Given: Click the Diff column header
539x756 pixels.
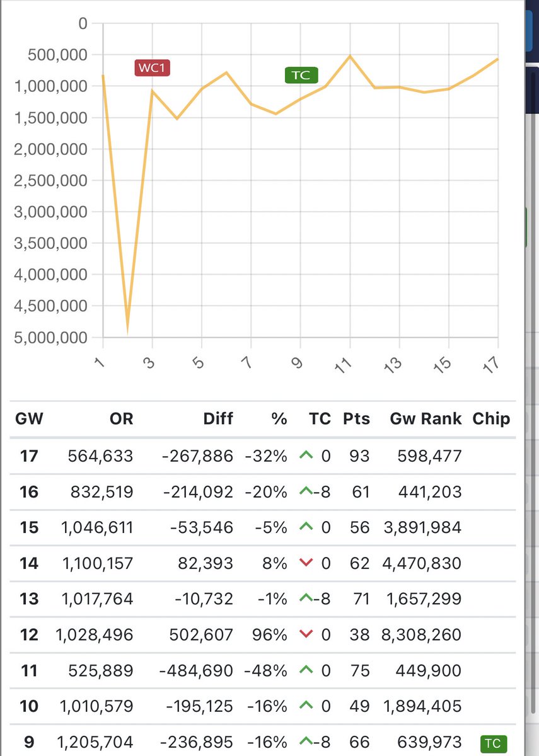Looking at the screenshot, I should [218, 419].
